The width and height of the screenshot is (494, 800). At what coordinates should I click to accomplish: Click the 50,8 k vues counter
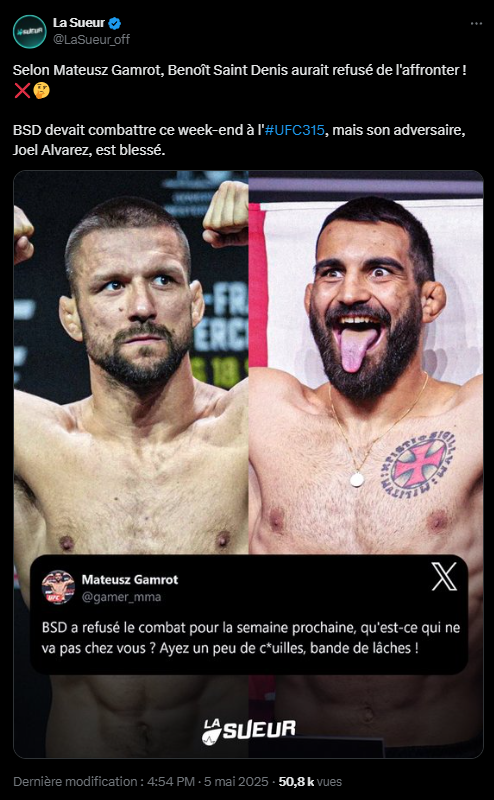[x=310, y=782]
